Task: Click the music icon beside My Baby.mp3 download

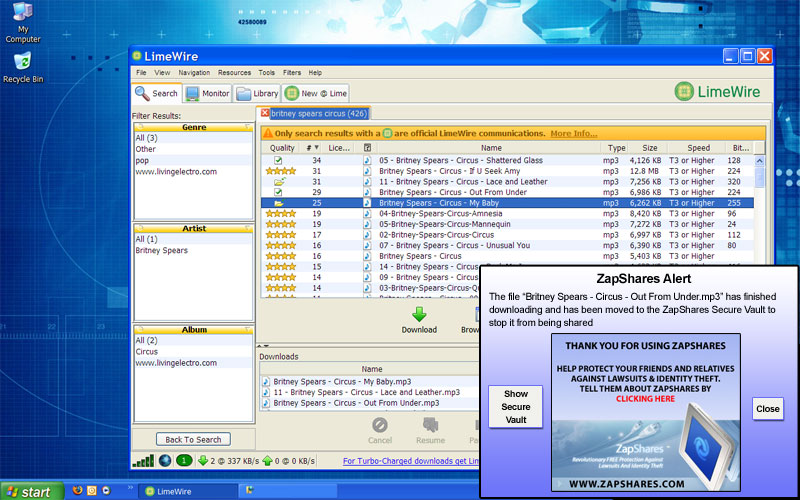Action: 265,382
